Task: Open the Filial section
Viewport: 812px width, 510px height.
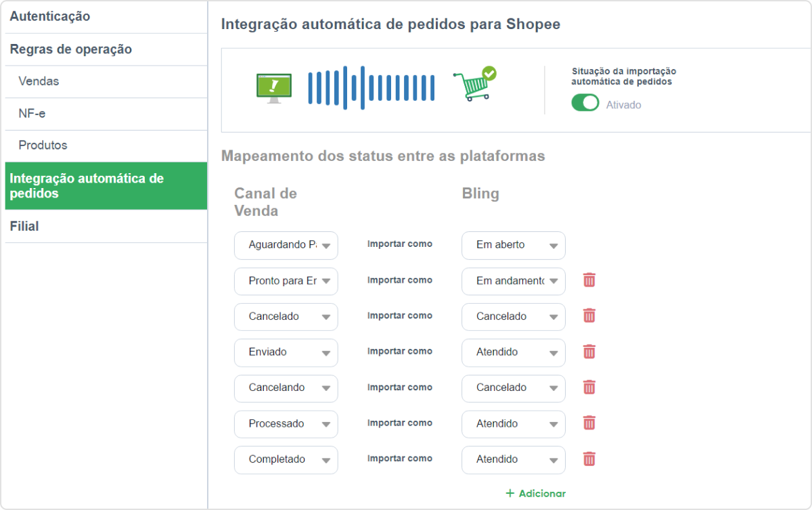Action: coord(106,227)
